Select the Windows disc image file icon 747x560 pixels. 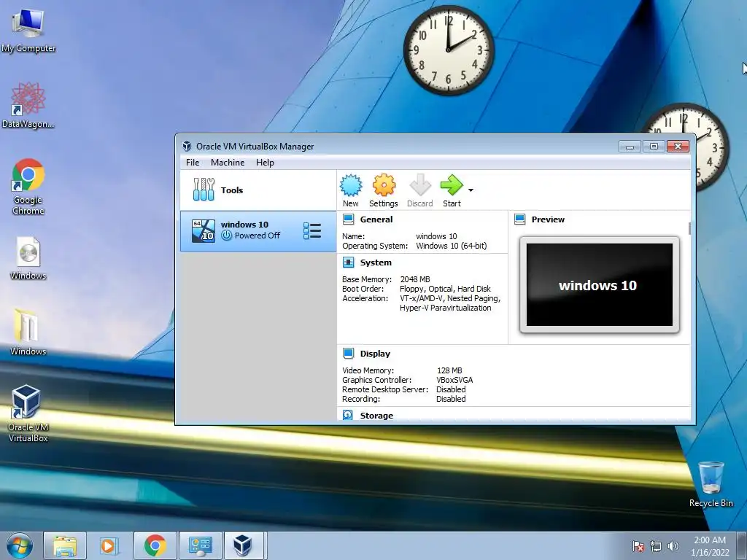(x=28, y=257)
